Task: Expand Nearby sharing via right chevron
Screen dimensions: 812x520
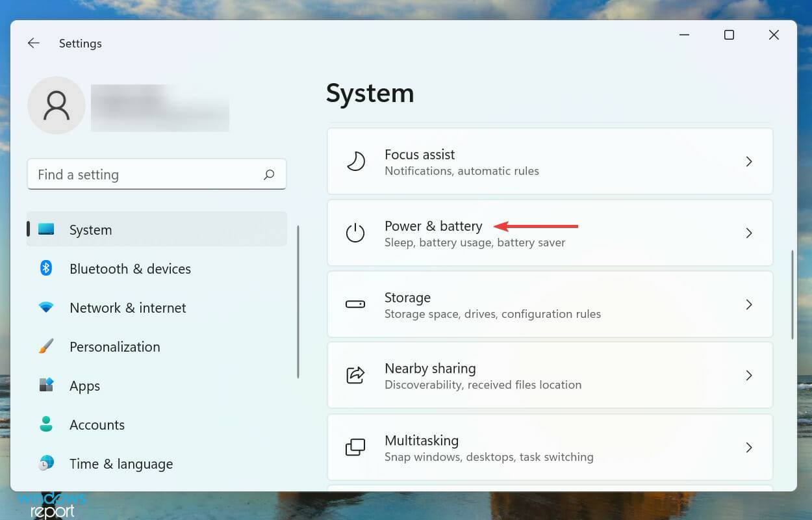Action: tap(749, 376)
